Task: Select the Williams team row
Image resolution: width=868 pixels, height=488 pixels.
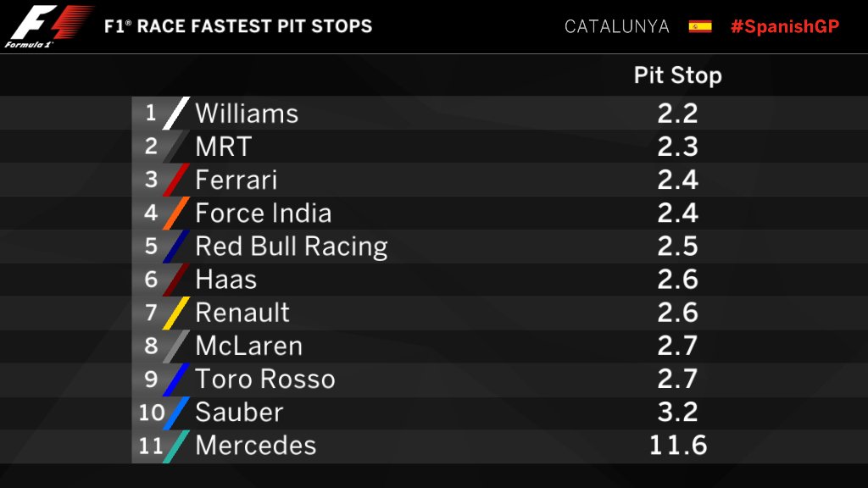Action: pos(434,113)
